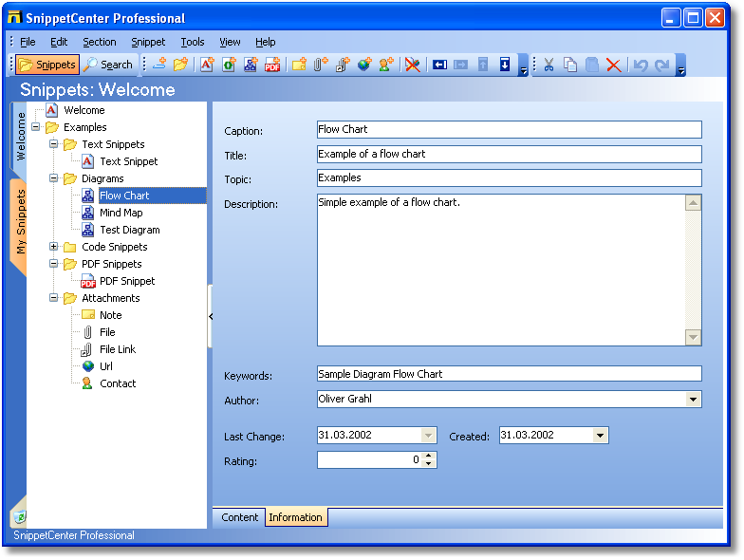744x560 pixels.
Task: Click inside the Description text area
Action: tap(501, 270)
